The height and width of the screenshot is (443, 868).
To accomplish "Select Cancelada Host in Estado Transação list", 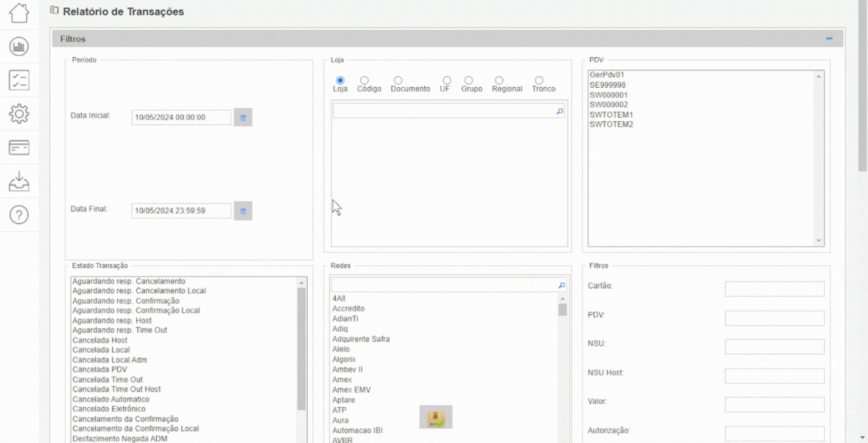I will tap(100, 340).
